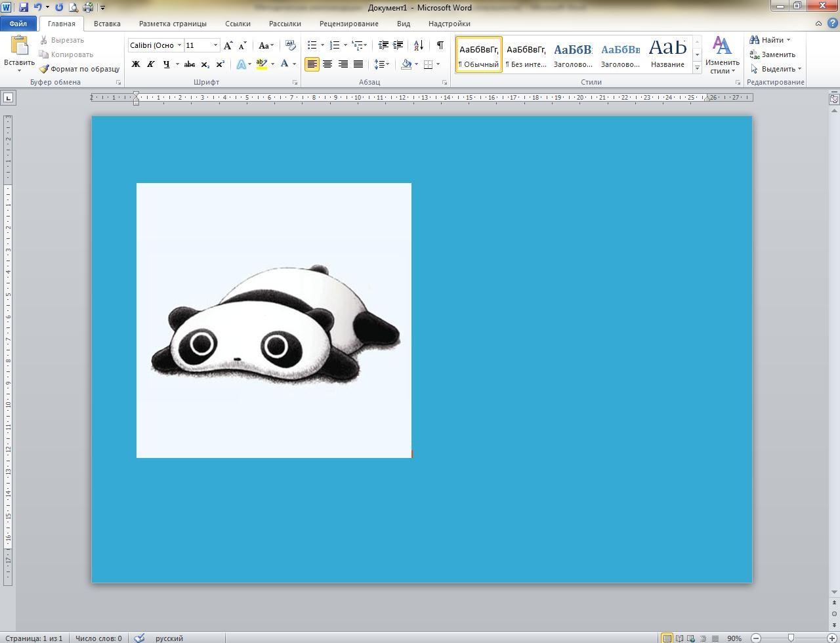Switch to Разметка страницы tab
Viewport: 840px width, 643px height.
(x=173, y=24)
